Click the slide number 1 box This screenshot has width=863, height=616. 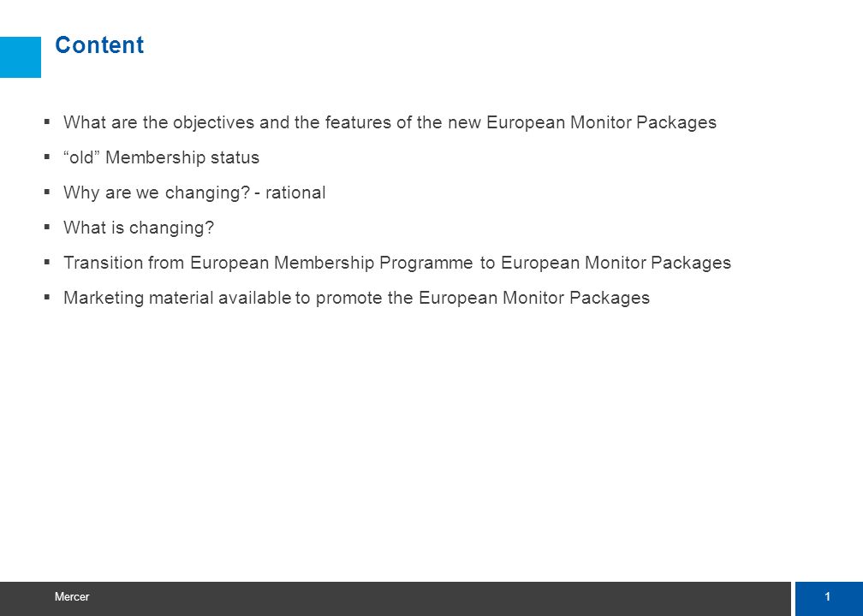829,598
